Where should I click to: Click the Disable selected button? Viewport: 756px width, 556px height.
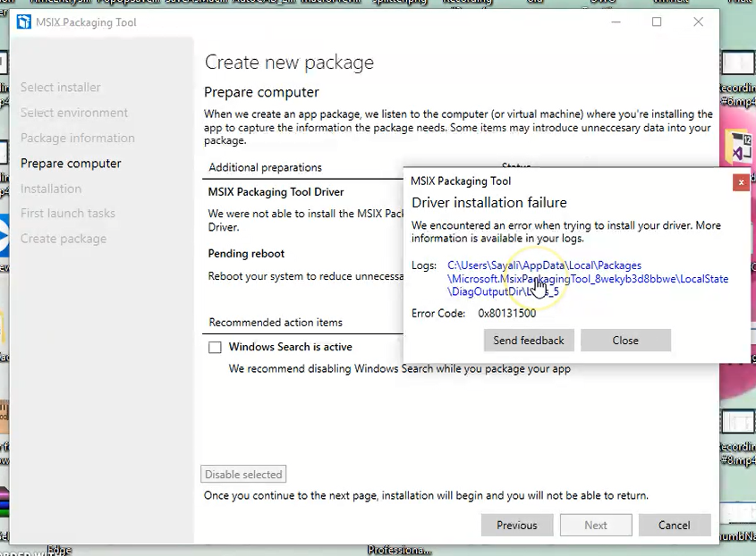tap(243, 474)
